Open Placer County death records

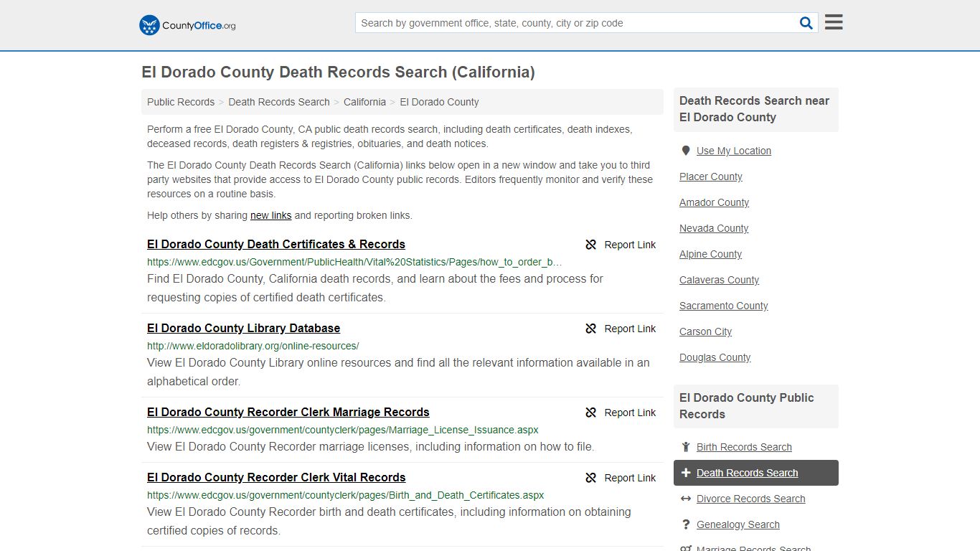[x=711, y=176]
